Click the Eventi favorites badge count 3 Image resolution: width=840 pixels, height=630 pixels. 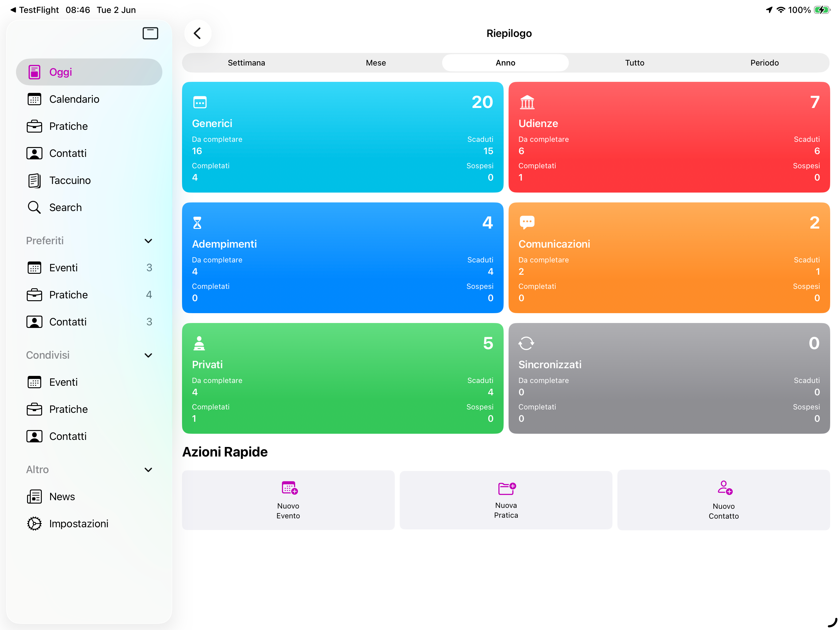click(x=149, y=268)
